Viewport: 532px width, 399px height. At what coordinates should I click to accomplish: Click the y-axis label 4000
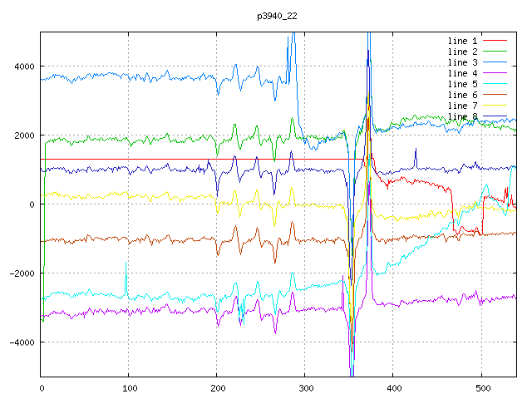[24, 66]
